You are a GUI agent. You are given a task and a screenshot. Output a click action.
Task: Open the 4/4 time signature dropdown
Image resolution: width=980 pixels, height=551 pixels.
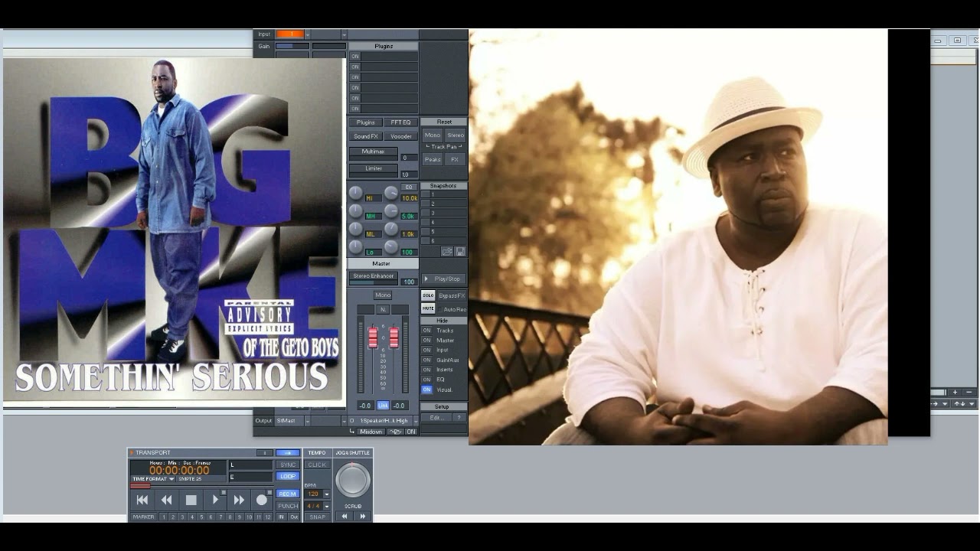point(327,507)
